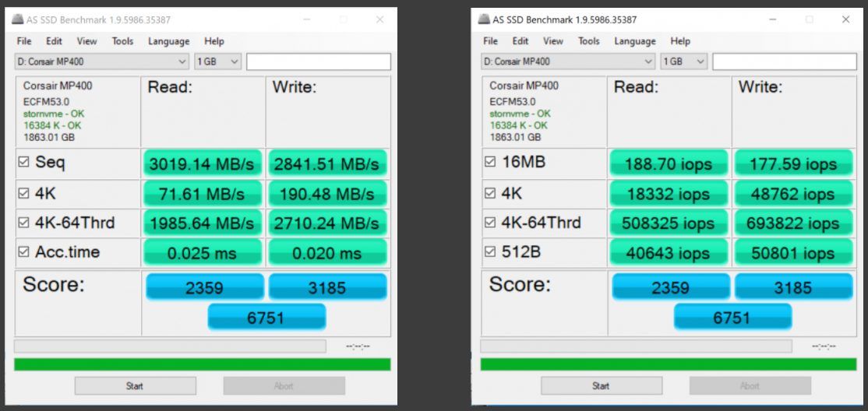The image size is (868, 411).
Task: Click gray progress bar above green bar, left window
Action: 170,346
